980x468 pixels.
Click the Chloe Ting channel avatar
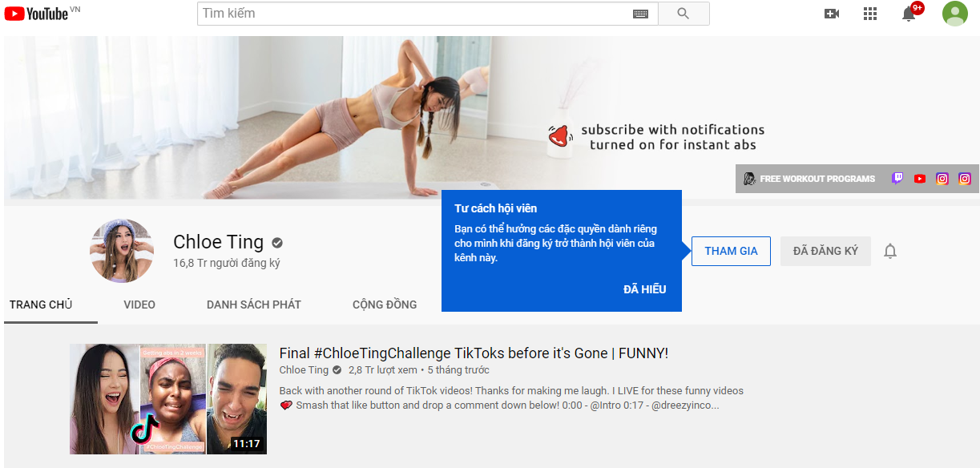(122, 251)
